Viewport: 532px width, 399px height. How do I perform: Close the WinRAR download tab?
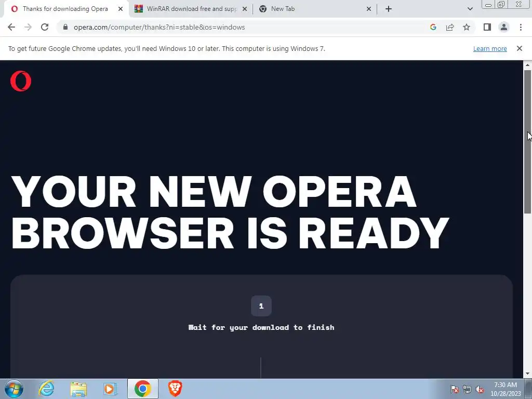point(245,9)
